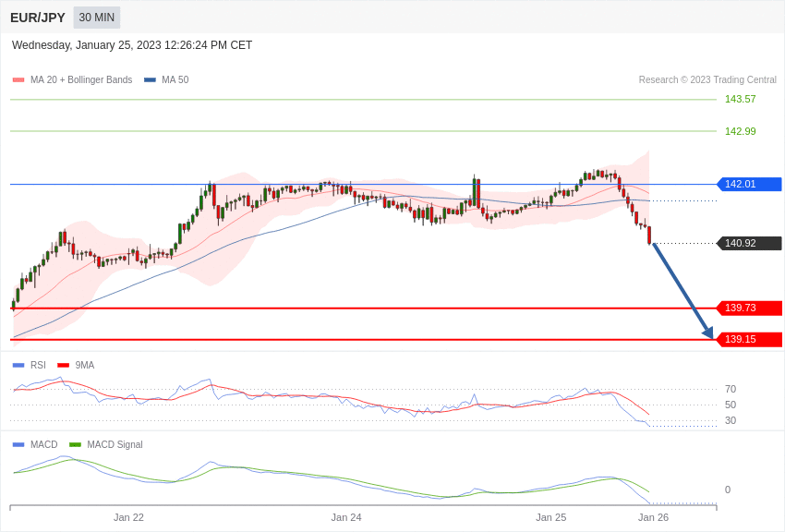Click the chart date and time text
This screenshot has width=785, height=532.
[x=132, y=45]
